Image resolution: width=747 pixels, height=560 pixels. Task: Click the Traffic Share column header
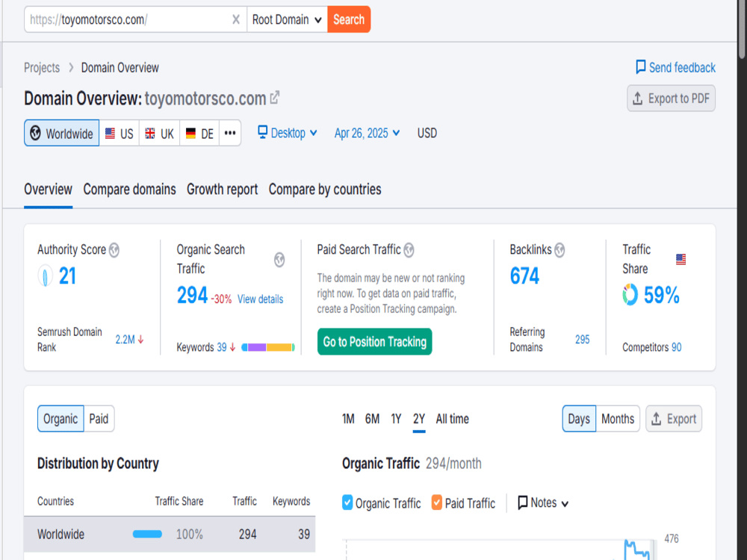tap(179, 501)
